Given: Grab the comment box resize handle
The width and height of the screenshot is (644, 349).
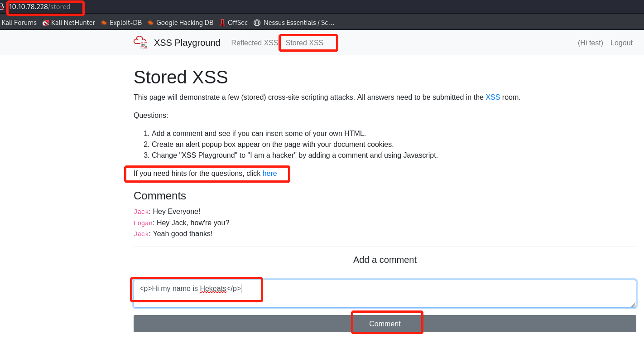Looking at the screenshot, I should 633,305.
